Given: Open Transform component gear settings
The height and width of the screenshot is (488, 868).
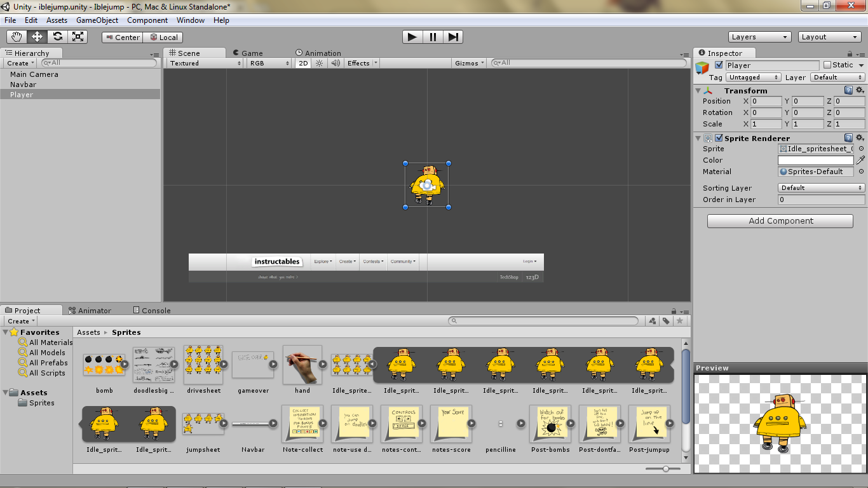Looking at the screenshot, I should [860, 90].
